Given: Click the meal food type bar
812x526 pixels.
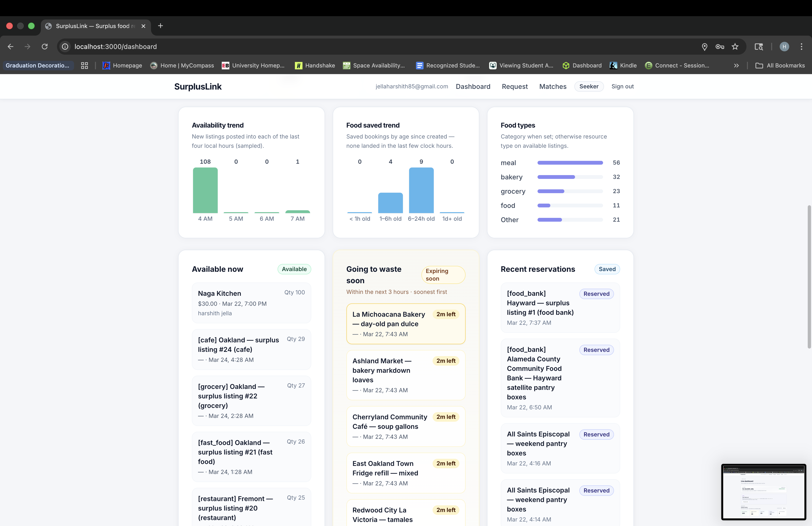Looking at the screenshot, I should click(x=570, y=163).
